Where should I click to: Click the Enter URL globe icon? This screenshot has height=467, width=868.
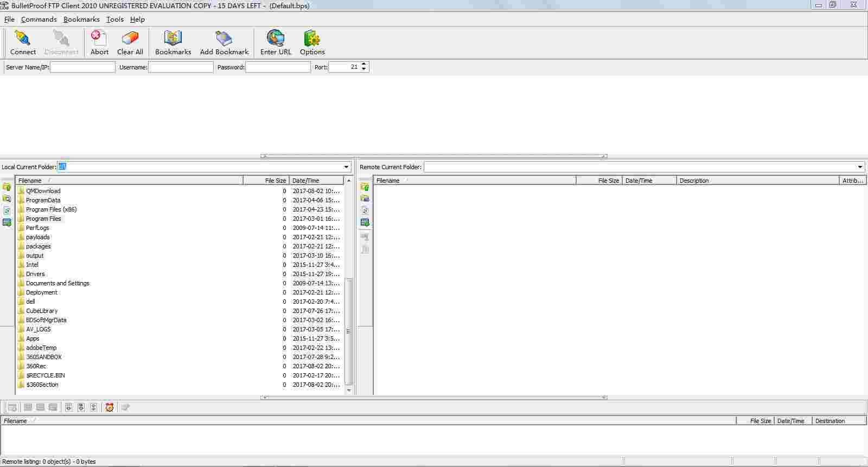pyautogui.click(x=276, y=38)
